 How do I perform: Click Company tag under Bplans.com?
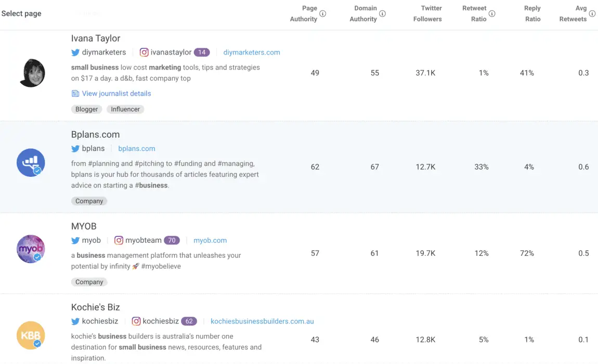[89, 201]
